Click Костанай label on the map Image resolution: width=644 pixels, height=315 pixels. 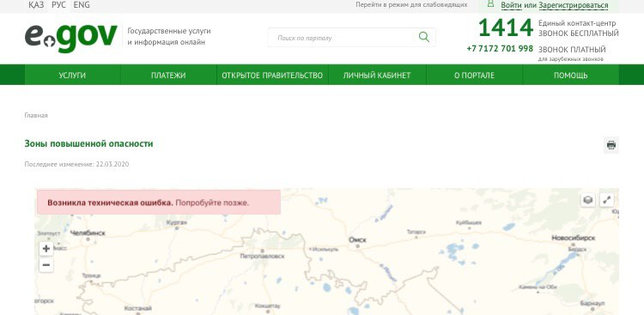click(138, 308)
